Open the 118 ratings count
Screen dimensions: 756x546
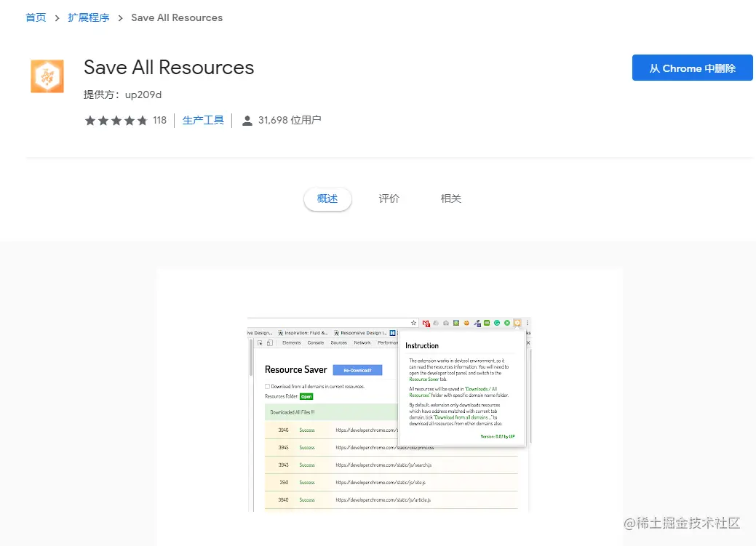(159, 121)
